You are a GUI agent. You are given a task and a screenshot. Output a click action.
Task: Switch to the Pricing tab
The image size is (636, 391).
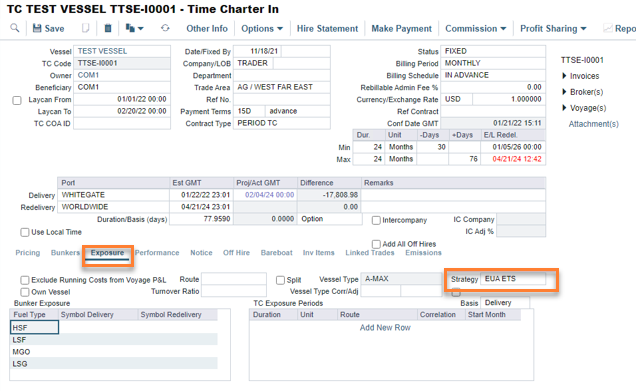tap(28, 253)
